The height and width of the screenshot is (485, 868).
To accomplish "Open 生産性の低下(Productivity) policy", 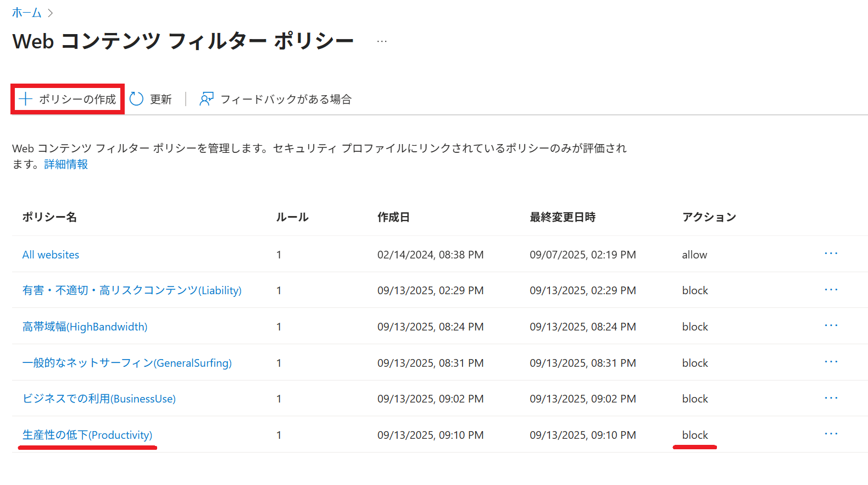I will (87, 435).
